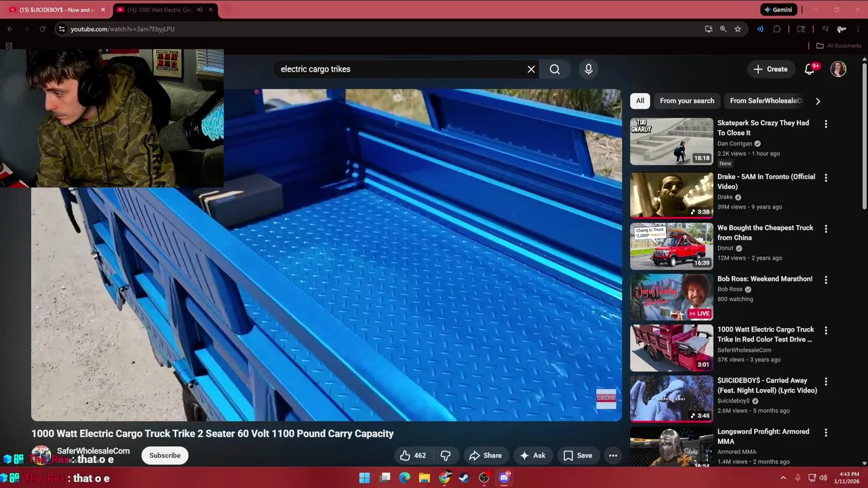Open Drake 5AM In Toronto thumbnail

671,195
